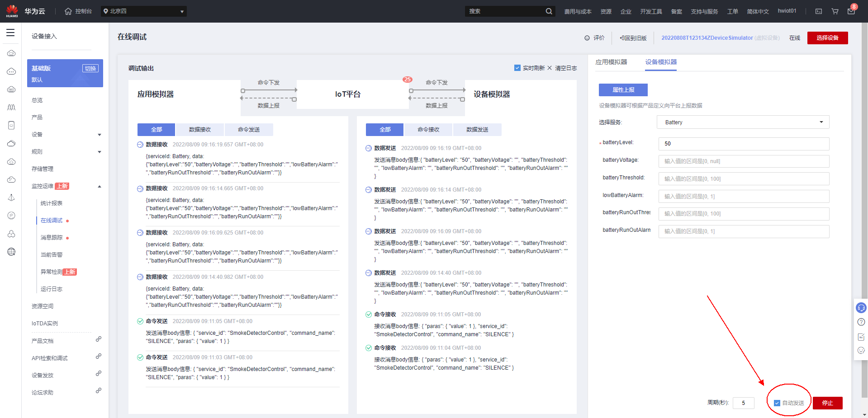Image resolution: width=868 pixels, height=418 pixels.
Task: Click the 周期(秒) interval input
Action: 744,403
